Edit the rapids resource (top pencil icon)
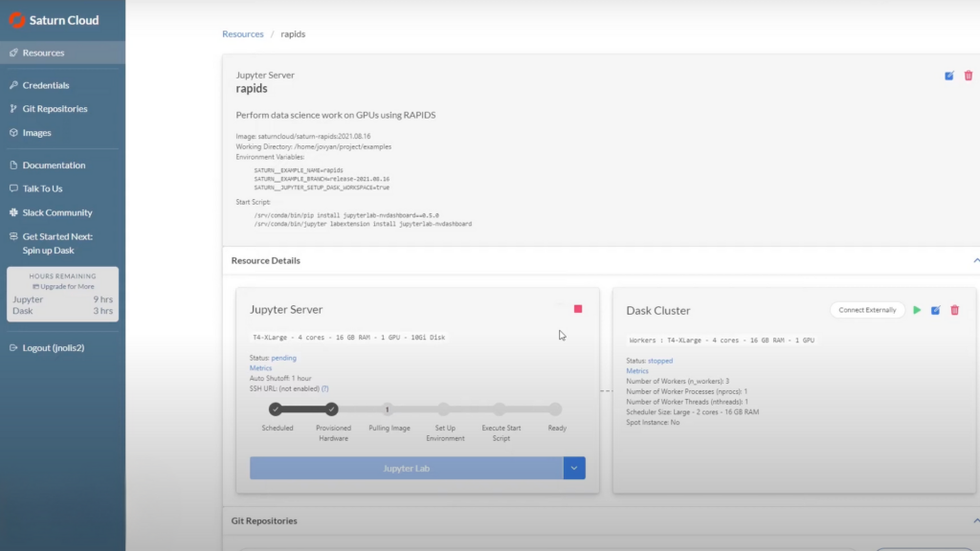980x551 pixels. pyautogui.click(x=948, y=76)
